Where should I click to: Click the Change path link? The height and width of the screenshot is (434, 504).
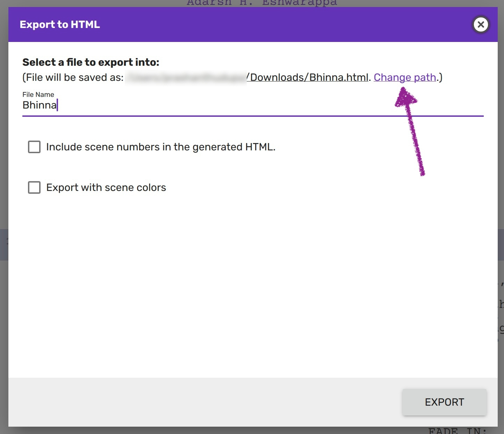click(405, 77)
